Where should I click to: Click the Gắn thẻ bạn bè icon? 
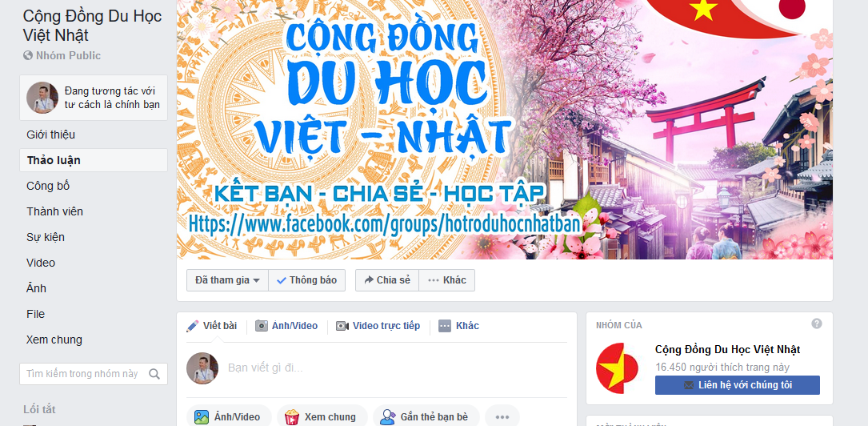[387, 417]
